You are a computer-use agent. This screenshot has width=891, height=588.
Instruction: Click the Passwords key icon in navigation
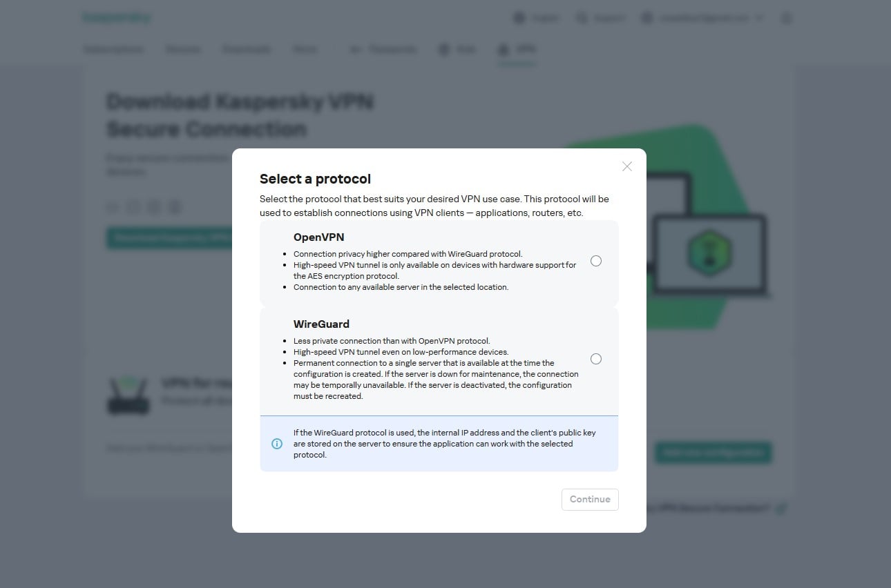pos(356,49)
